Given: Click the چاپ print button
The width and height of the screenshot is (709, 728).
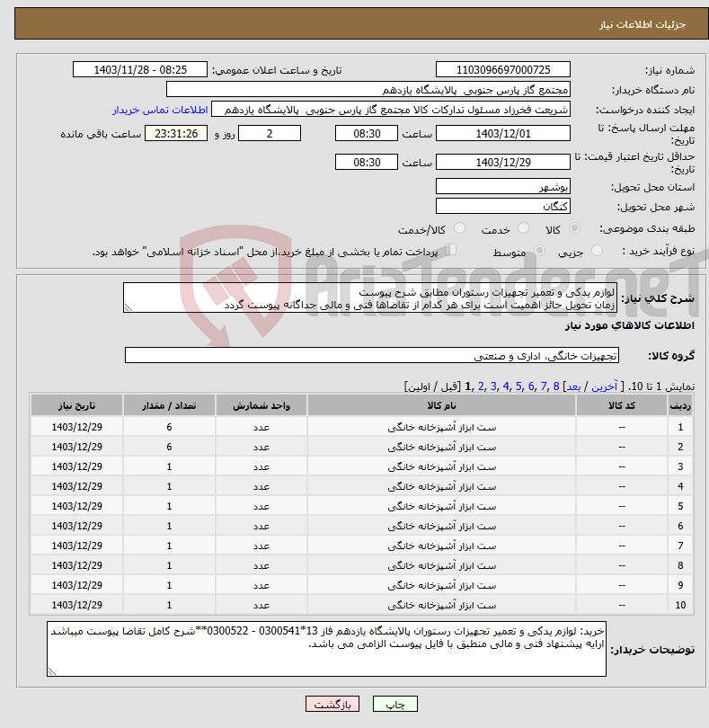Looking at the screenshot, I should (395, 704).
